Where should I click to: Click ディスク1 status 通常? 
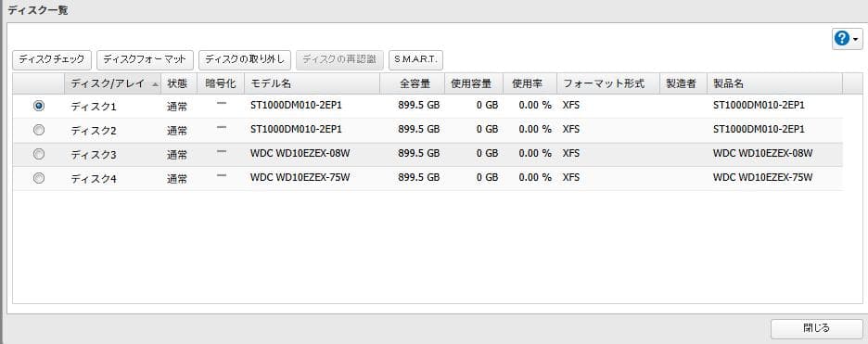coord(177,107)
